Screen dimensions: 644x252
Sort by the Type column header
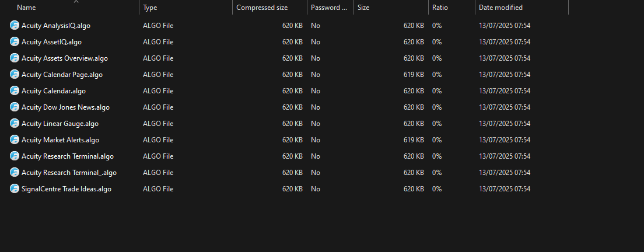150,8
